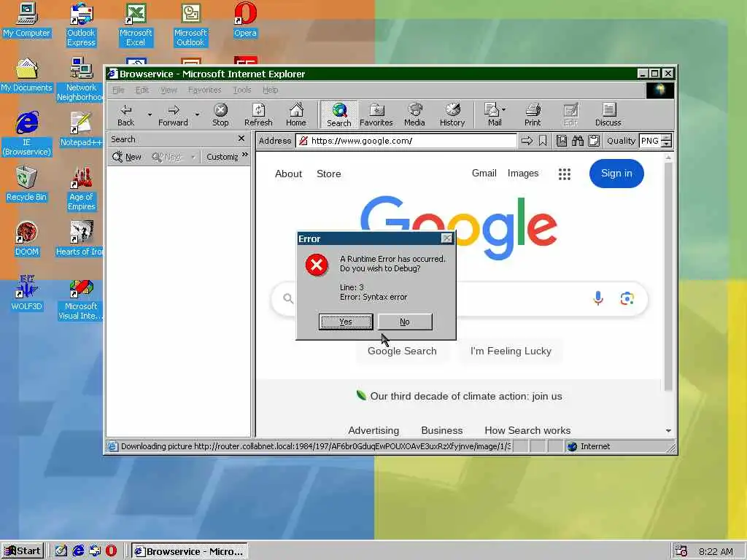Open the Edit menu
The width and height of the screenshot is (747, 560).
pos(142,90)
